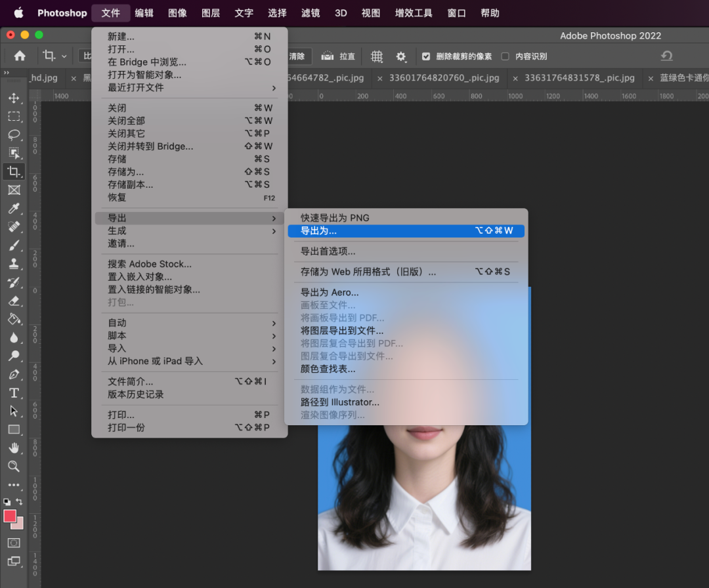Open the 滤镜 menu
The height and width of the screenshot is (588, 709).
(x=311, y=13)
